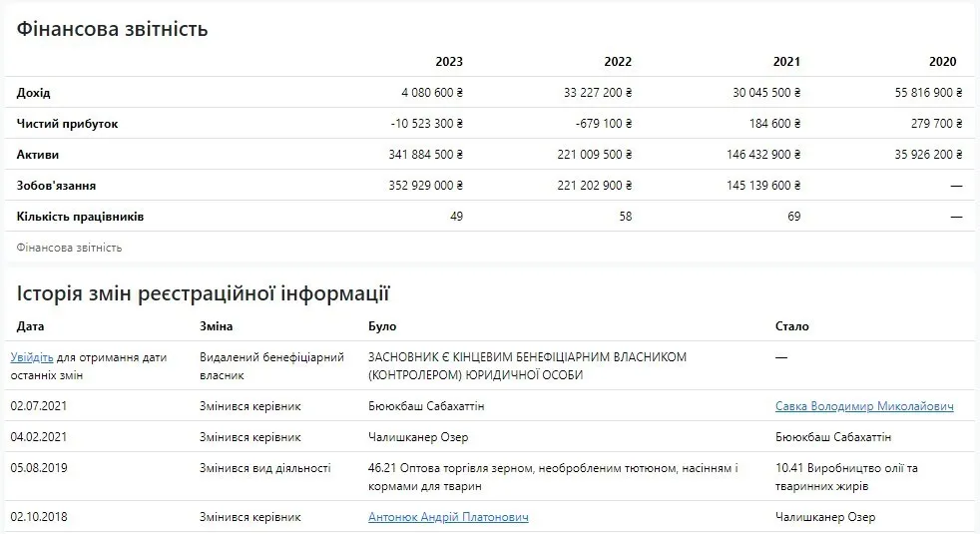Click the "Історія змін реєстраційної інформації" heading
Screen dimensions: 980x534
[203, 293]
